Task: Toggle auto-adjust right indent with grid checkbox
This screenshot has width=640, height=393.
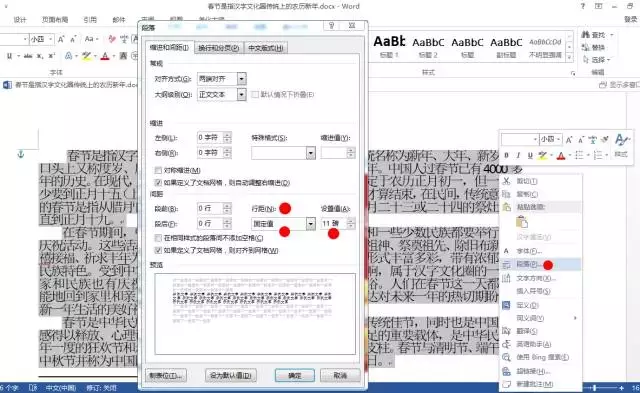Action: click(x=158, y=182)
